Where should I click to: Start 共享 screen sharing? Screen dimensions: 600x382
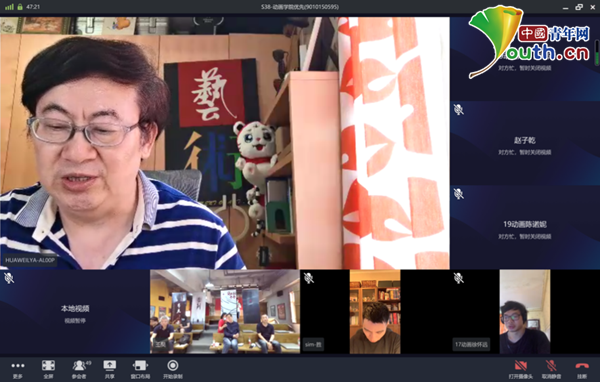coord(110,369)
